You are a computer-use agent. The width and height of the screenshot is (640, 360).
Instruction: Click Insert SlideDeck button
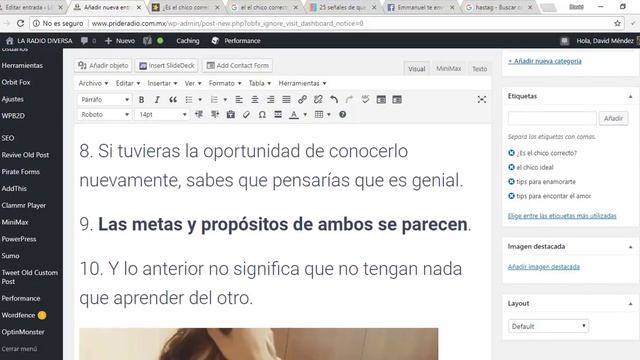(x=167, y=65)
